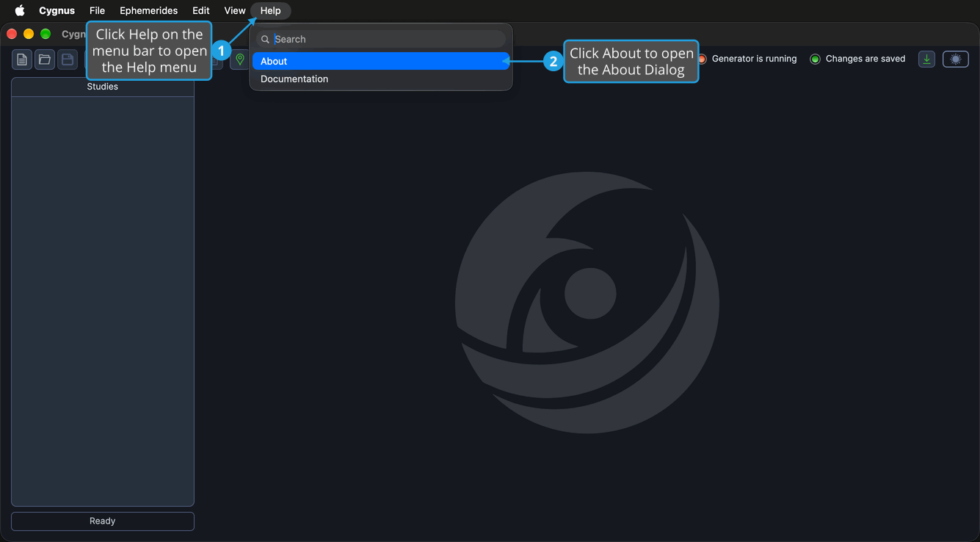The height and width of the screenshot is (542, 980).
Task: Click the open folder toolbar icon
Action: (x=45, y=59)
